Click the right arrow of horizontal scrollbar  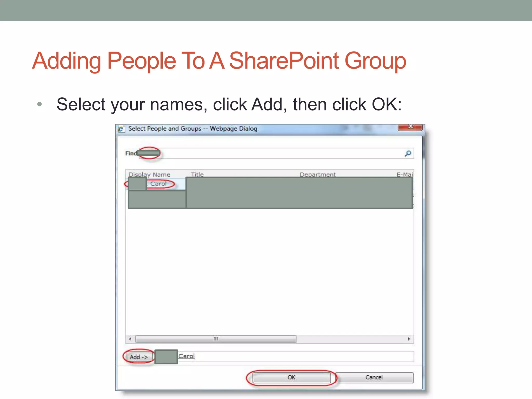409,339
